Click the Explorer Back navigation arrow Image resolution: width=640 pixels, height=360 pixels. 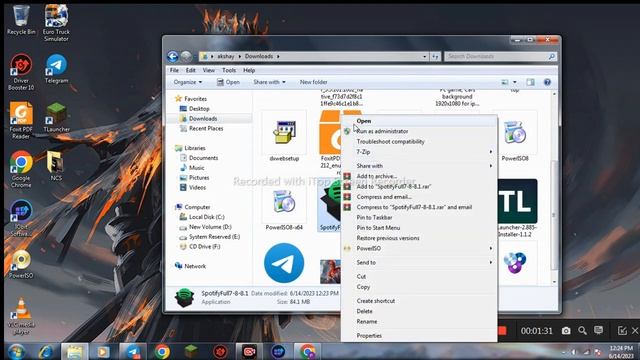tap(173, 56)
